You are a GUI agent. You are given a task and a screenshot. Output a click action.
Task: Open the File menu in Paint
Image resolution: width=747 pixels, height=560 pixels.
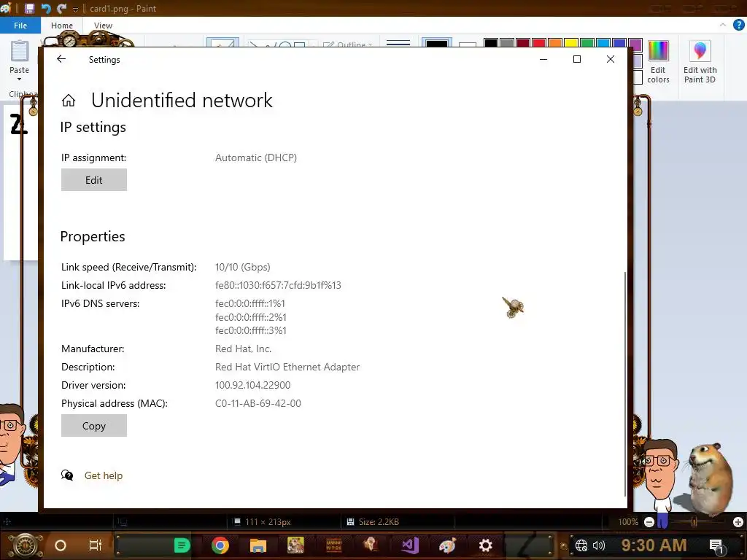point(20,26)
